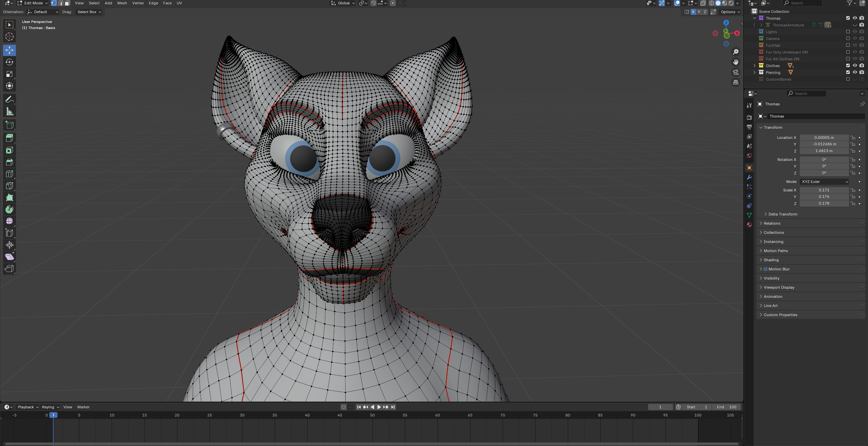868x446 pixels.
Task: Open the Orientation Default dropdown
Action: coord(43,12)
